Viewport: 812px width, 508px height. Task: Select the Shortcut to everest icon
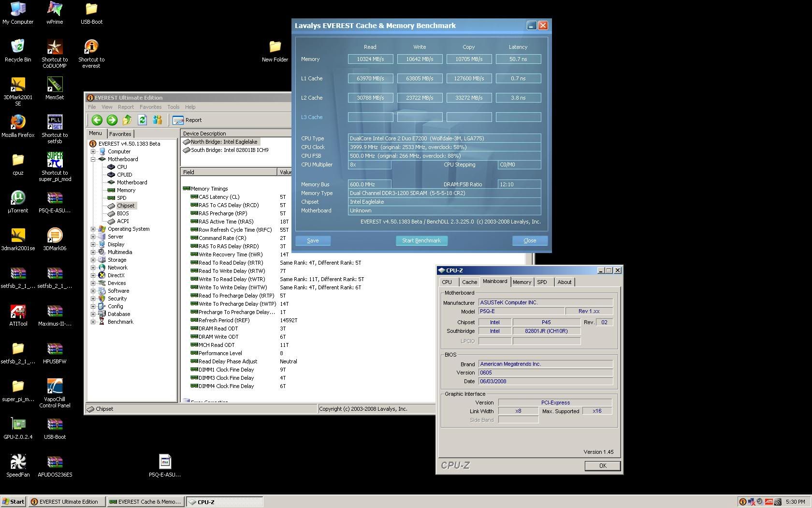(91, 54)
